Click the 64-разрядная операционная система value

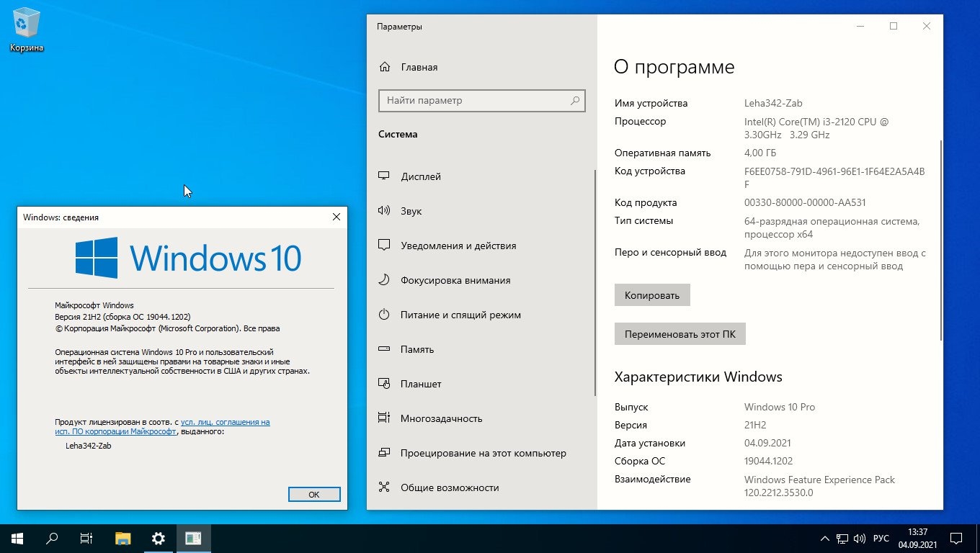coord(832,228)
